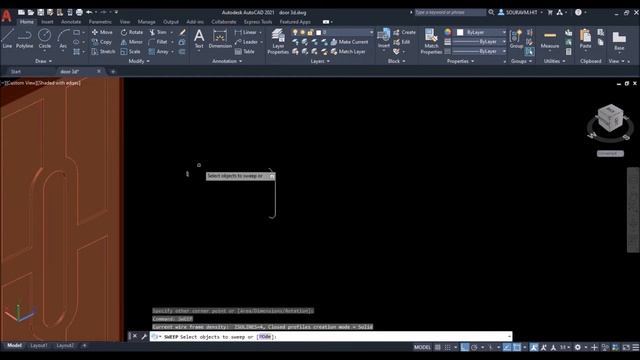Click the Table tool
640x360 pixels.
tap(244, 51)
